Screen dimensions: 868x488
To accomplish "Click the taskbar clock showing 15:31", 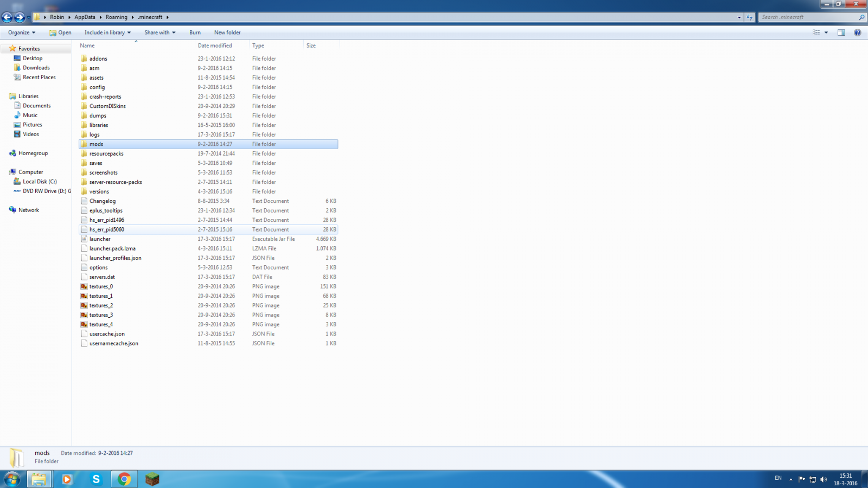I will (846, 476).
